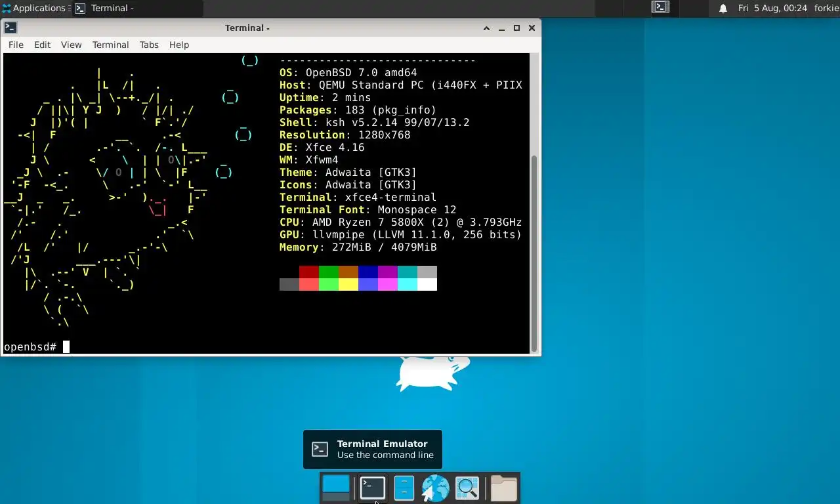Click the clock showing Fri 5 Aug, 00:24
Screen dimensions: 840x504
pos(772,9)
